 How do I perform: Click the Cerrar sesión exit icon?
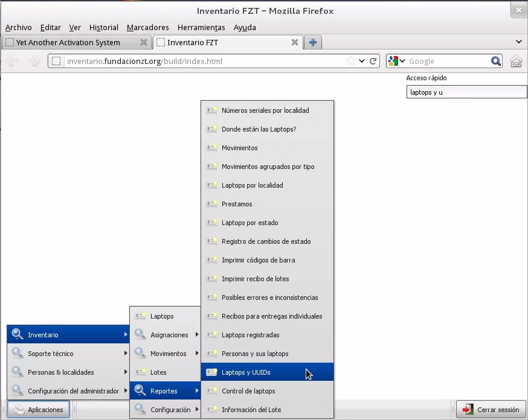[x=468, y=410]
